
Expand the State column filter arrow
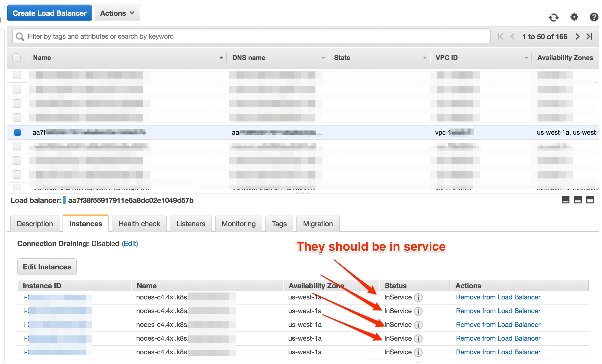tap(424, 58)
